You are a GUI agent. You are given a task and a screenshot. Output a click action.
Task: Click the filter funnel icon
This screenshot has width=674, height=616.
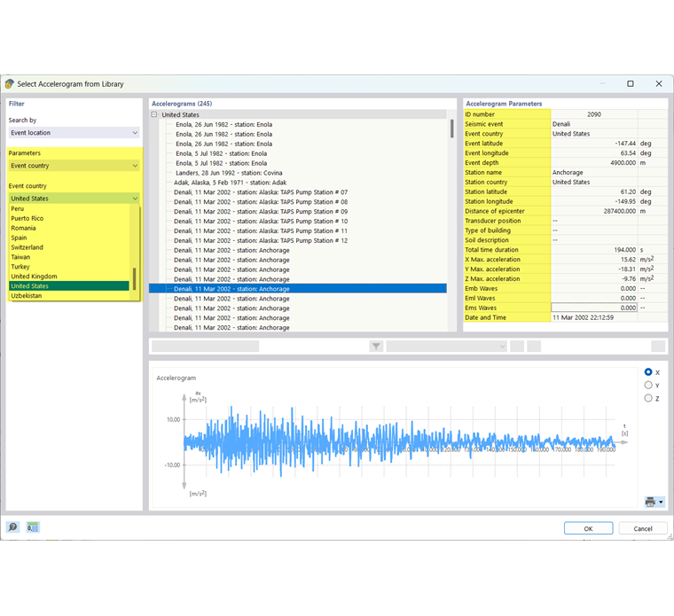pyautogui.click(x=376, y=347)
